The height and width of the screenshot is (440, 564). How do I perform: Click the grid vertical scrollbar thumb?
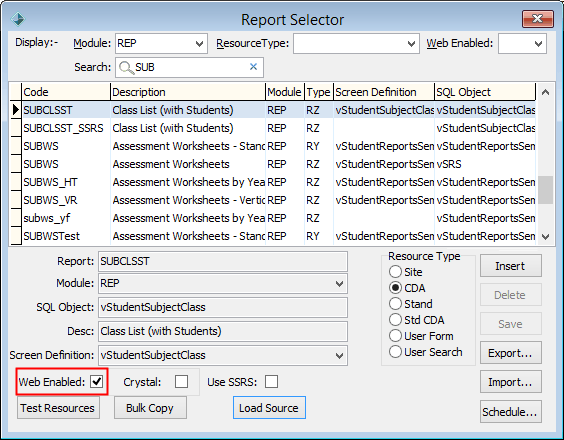(x=545, y=190)
